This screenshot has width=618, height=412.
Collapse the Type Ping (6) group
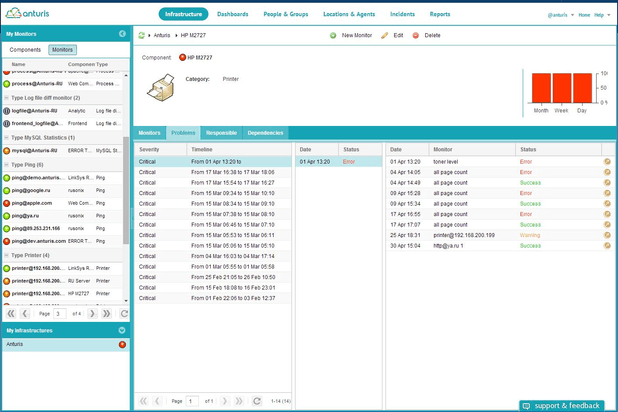[6, 164]
